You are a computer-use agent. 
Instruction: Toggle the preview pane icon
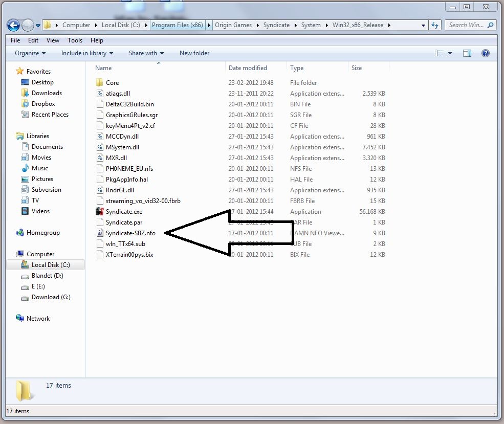467,53
